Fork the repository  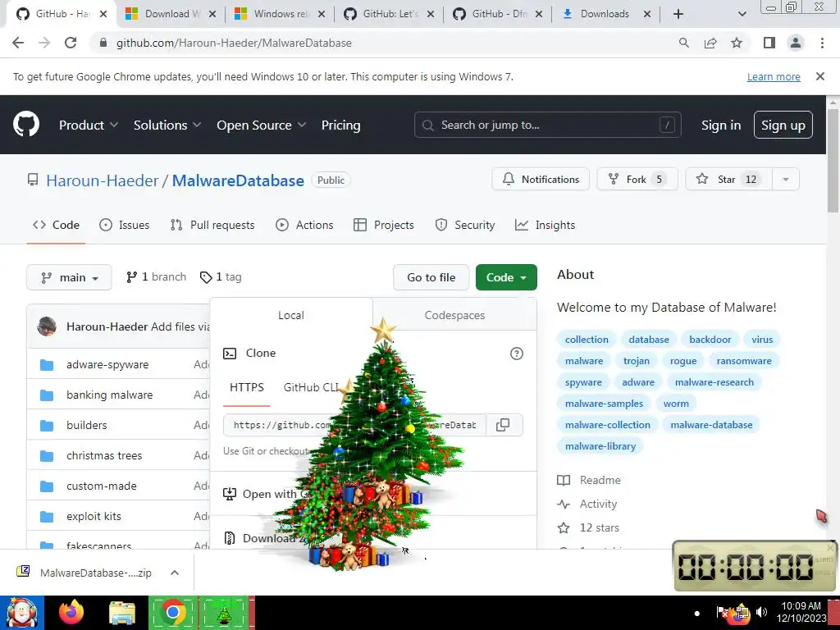coord(637,180)
